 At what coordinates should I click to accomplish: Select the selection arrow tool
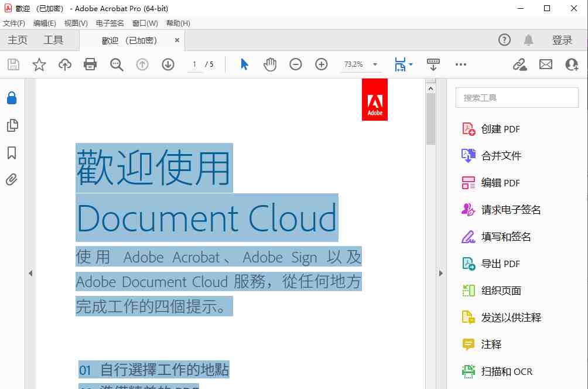[244, 64]
